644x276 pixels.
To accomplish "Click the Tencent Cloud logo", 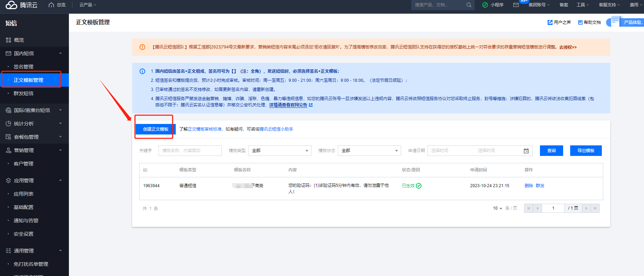I will pyautogui.click(x=21, y=5).
